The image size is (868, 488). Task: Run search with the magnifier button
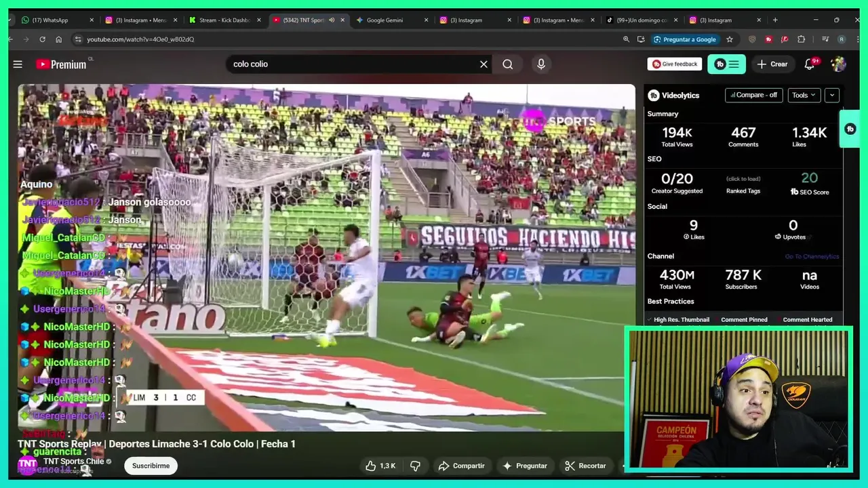(x=508, y=64)
